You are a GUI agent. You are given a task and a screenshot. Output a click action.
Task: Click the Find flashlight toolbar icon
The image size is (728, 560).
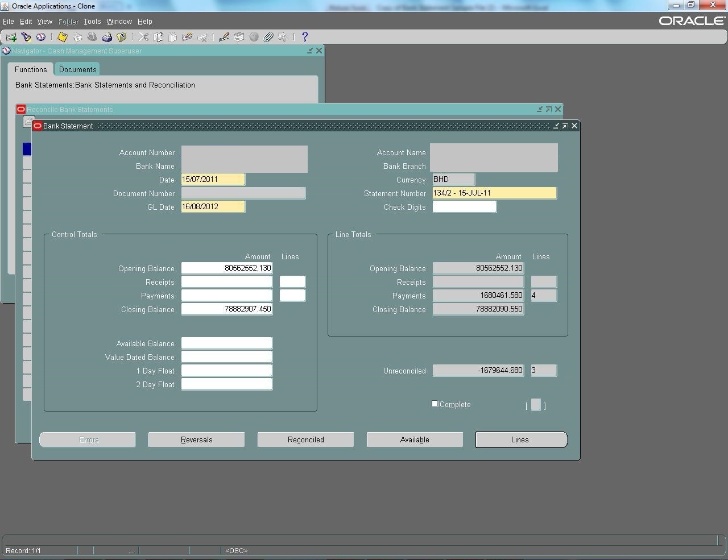click(26, 38)
